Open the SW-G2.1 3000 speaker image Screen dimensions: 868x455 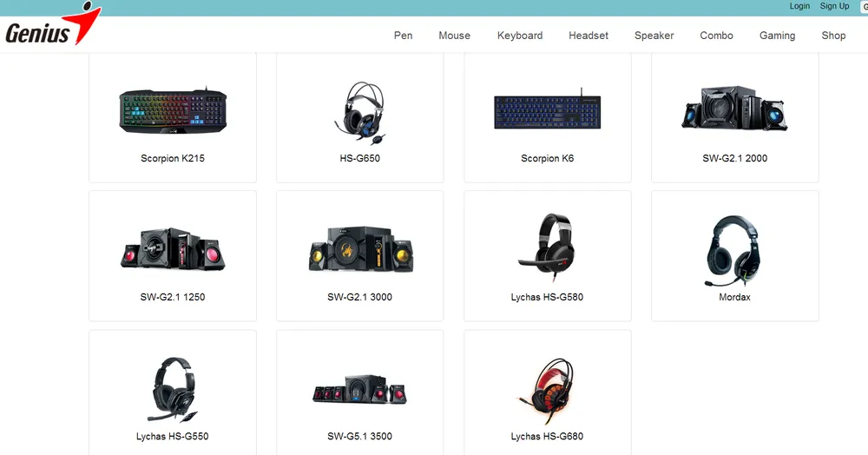[360, 248]
